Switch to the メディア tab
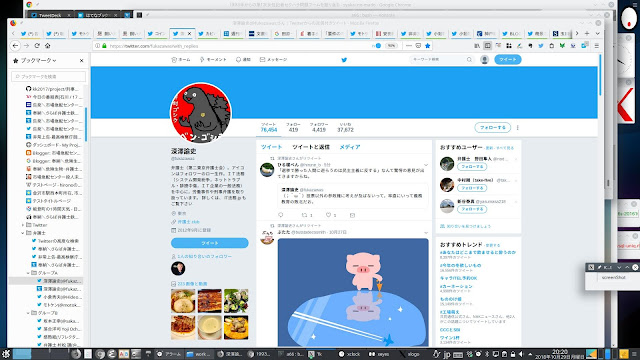This screenshot has width=640, height=360. pos(350,147)
